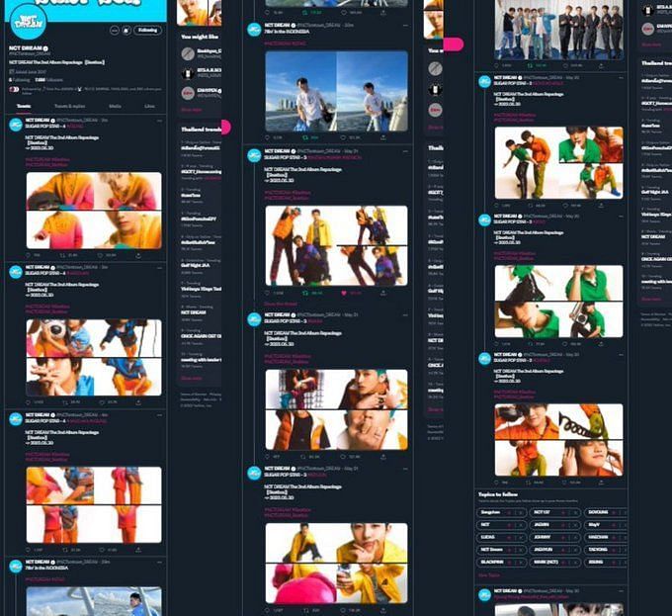672x616 pixels.
Task: Click the profile's circular more-options icon beside the bell
Action: pos(114,31)
